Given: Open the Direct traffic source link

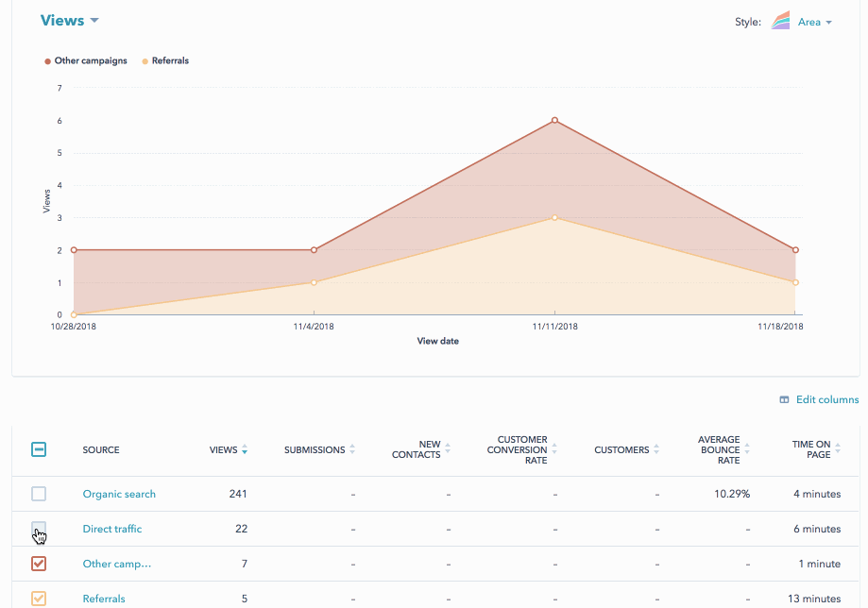Looking at the screenshot, I should point(111,529).
